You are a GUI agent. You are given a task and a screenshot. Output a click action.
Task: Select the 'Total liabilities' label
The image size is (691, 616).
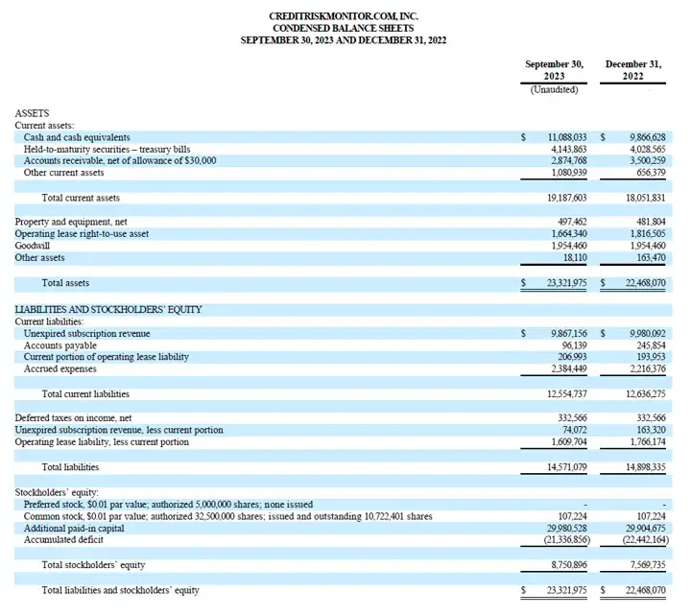[x=70, y=467]
